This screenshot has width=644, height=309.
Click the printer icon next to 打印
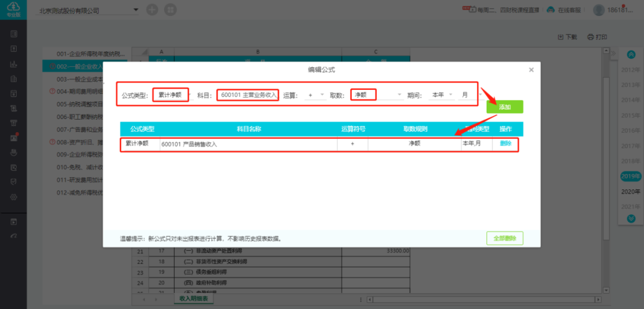pyautogui.click(x=590, y=37)
